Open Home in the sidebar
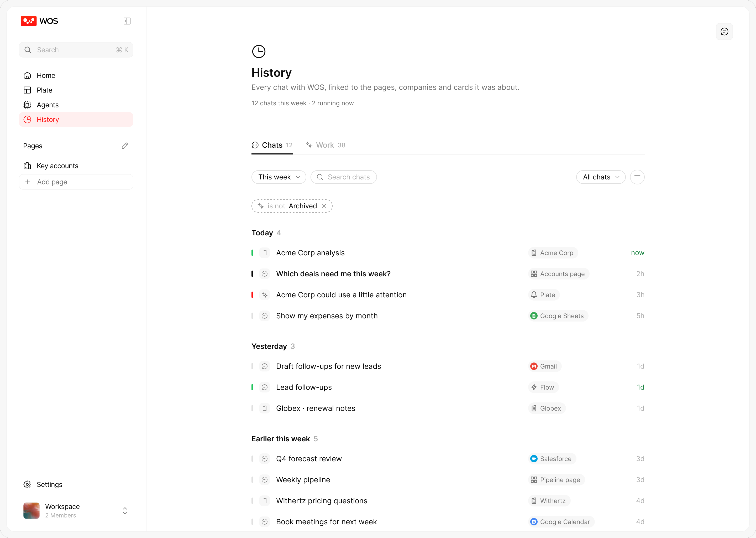The width and height of the screenshot is (756, 538). pyautogui.click(x=76, y=76)
